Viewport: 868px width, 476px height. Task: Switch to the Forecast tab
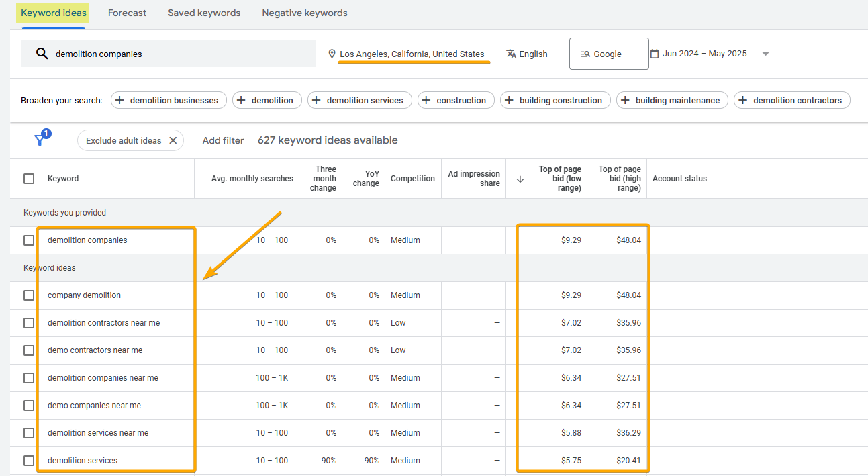coord(127,13)
